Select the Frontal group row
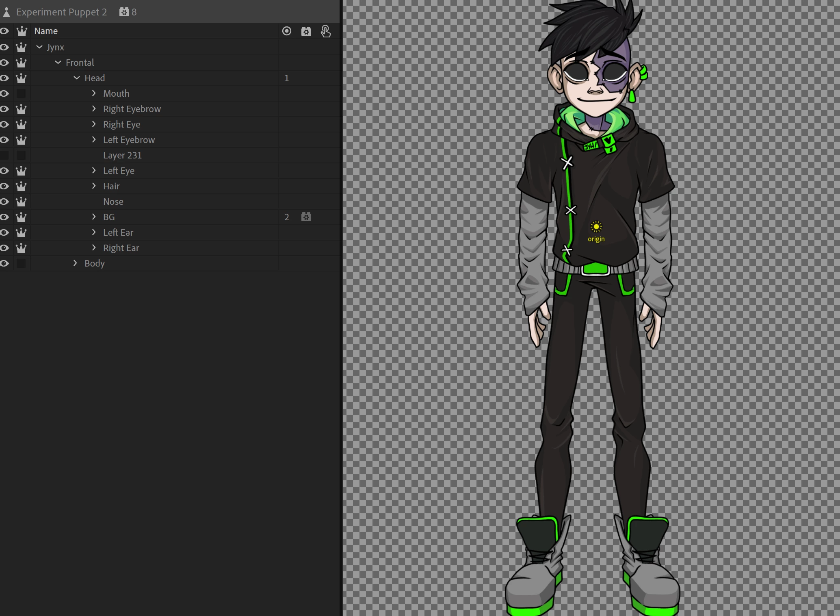This screenshot has height=616, width=840. click(80, 63)
